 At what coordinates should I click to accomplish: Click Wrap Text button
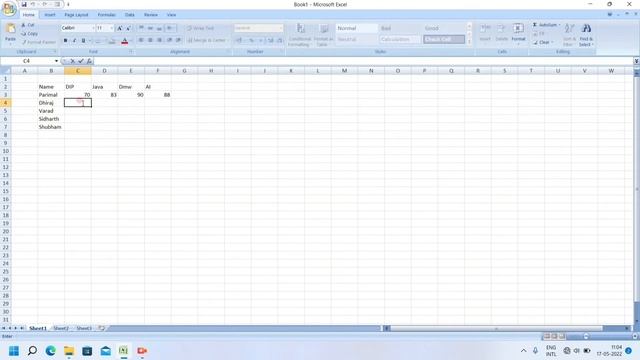pyautogui.click(x=200, y=28)
